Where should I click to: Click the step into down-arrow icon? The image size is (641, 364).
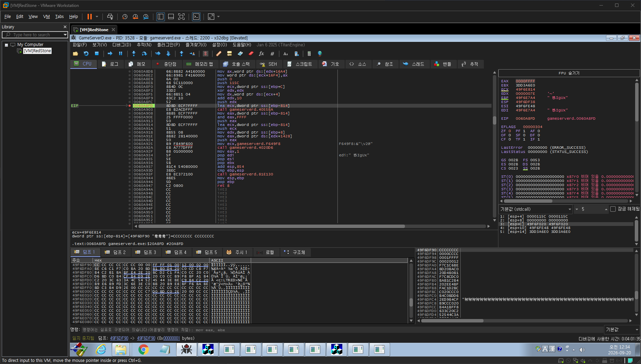(134, 54)
